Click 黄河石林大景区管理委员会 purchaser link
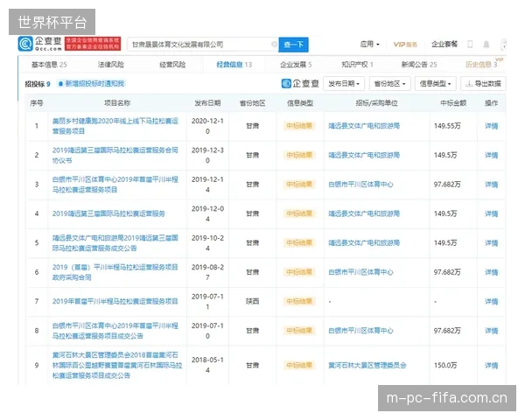Screen dimensions: 525x420 pos(367,365)
